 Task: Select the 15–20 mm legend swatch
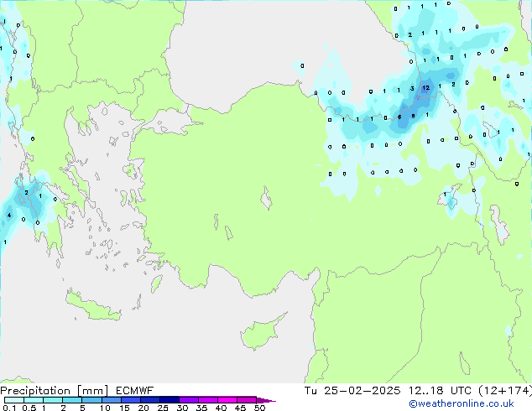[130, 400]
